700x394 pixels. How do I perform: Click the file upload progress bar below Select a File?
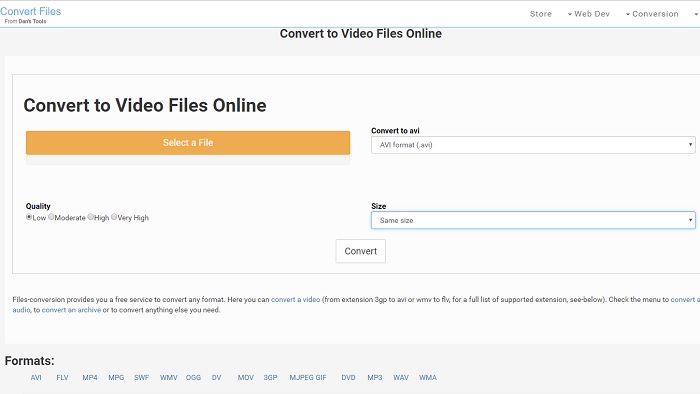(188, 160)
